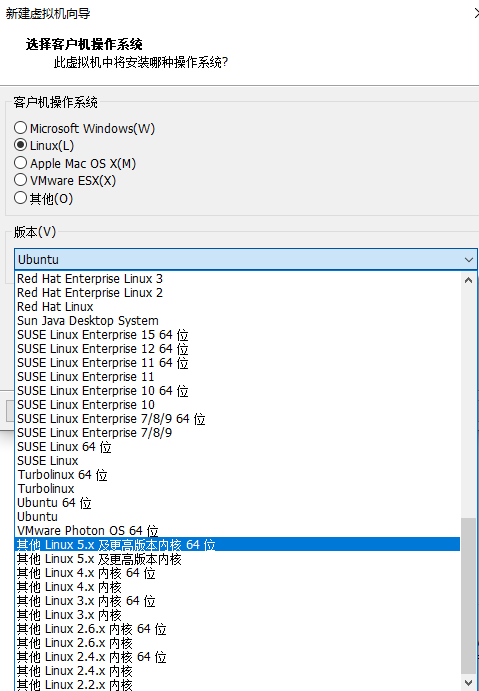Image resolution: width=479 pixels, height=691 pixels.
Task: Pick SUSE Linux Enterprise 7/8/9 64 位
Action: (237, 419)
